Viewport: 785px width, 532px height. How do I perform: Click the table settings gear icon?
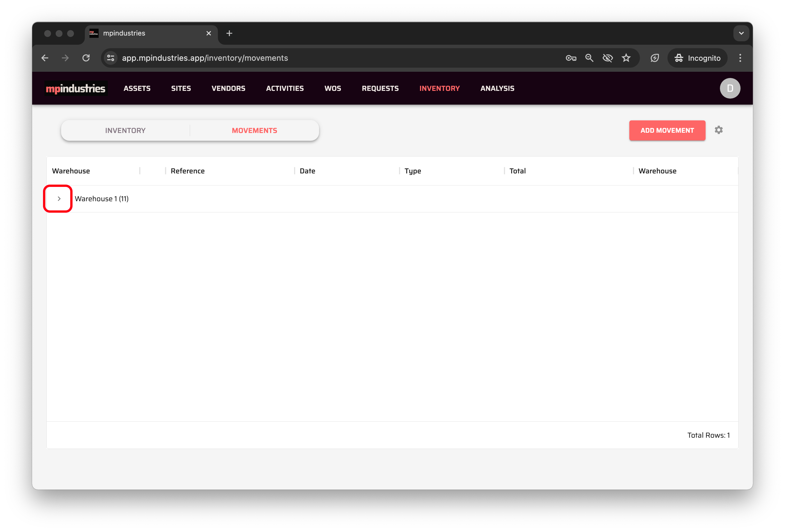(x=718, y=130)
